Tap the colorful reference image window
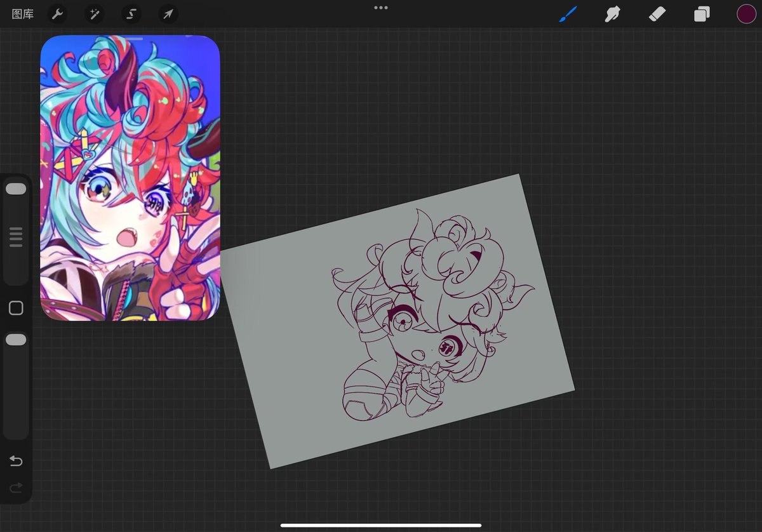The height and width of the screenshot is (532, 762). coord(130,178)
